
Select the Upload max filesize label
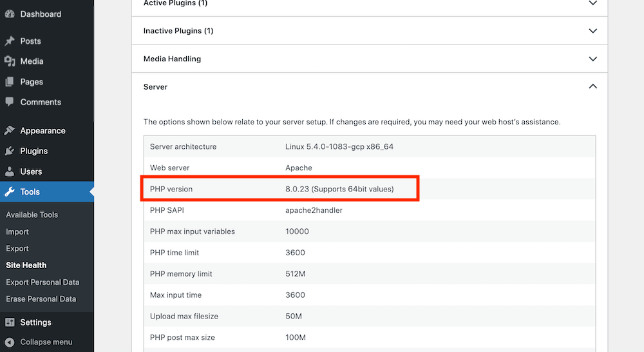[x=184, y=317]
